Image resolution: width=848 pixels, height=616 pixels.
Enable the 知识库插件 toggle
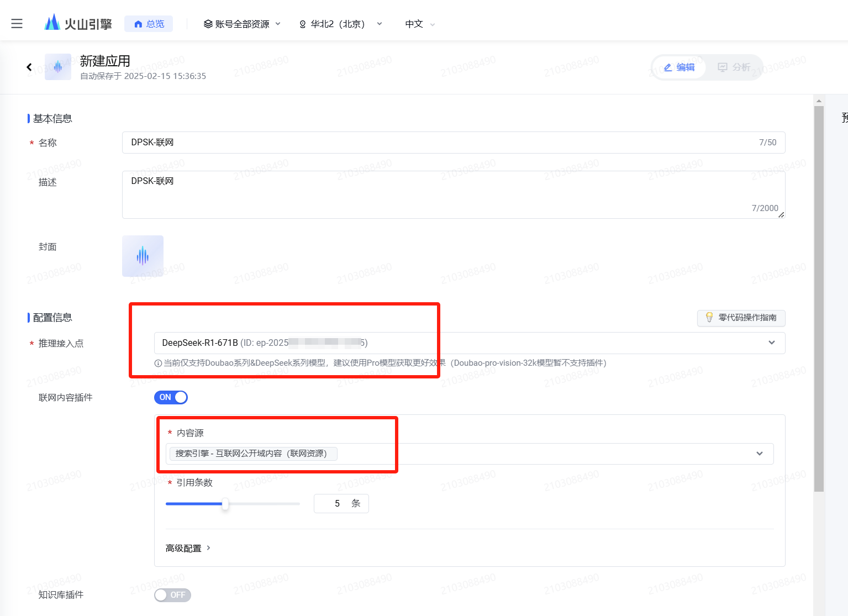click(172, 595)
